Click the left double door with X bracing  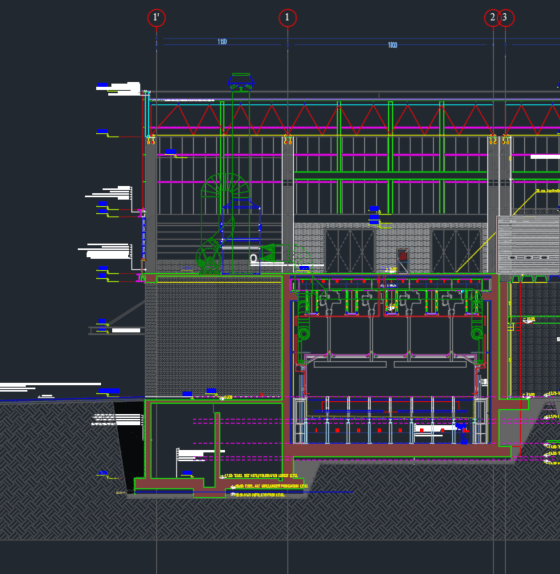pyautogui.click(x=350, y=251)
